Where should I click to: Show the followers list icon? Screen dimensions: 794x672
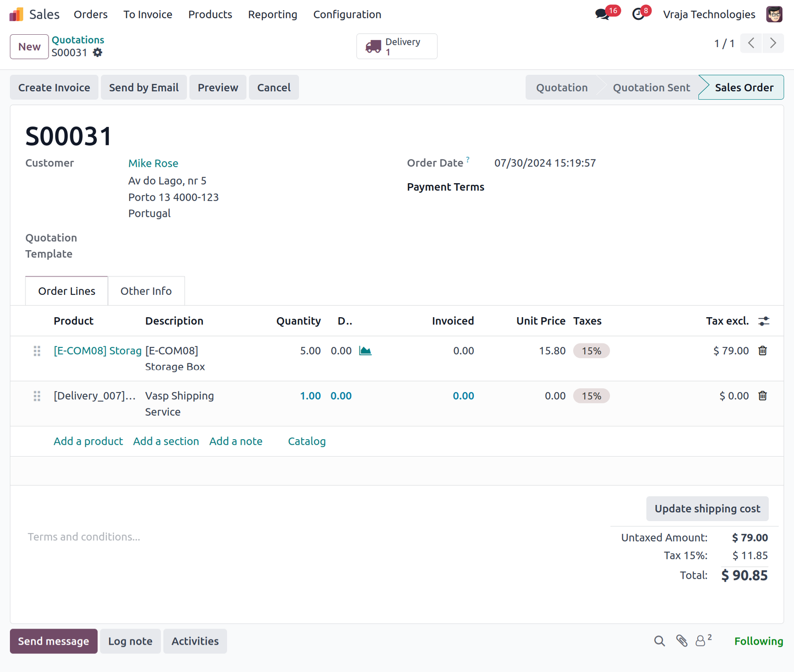point(703,641)
